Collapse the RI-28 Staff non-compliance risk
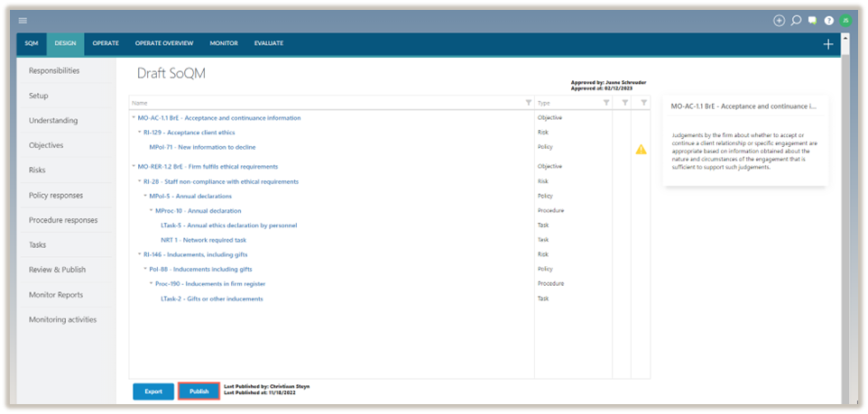Image resolution: width=868 pixels, height=414 pixels. [140, 181]
